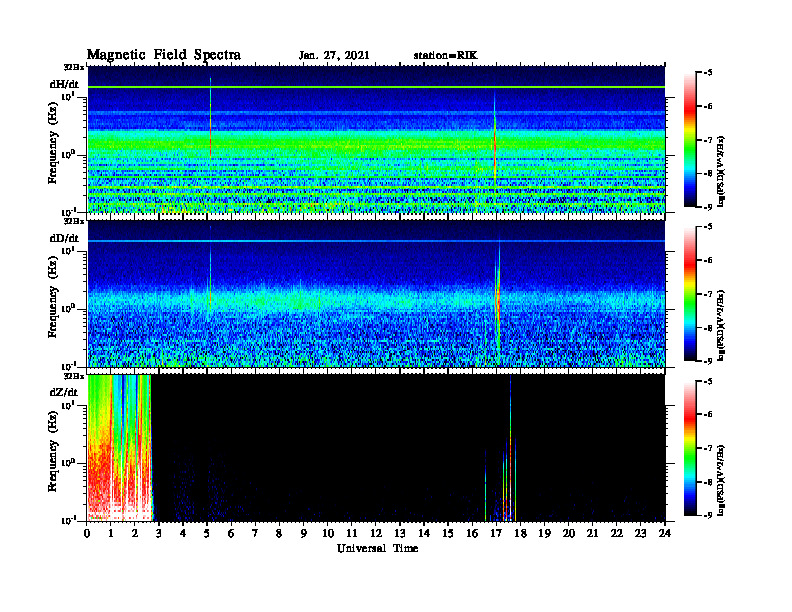Click hour 8 on the time axis
Screen dimensions: 792x612
pos(279,534)
